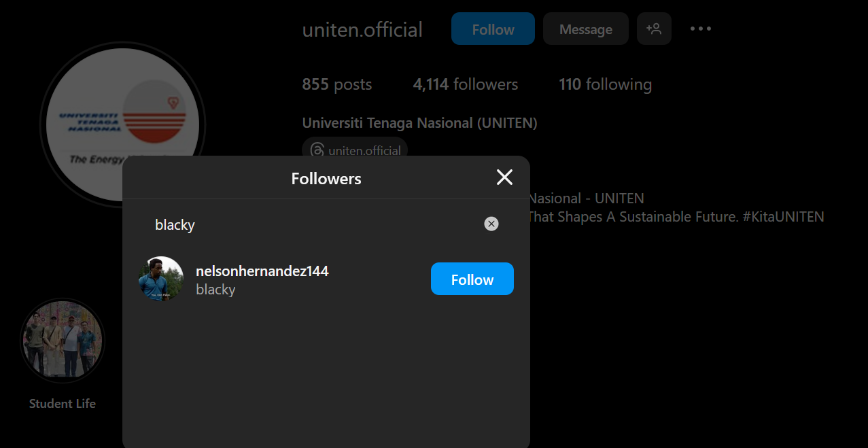Open the Student Life highlight

pos(63,339)
